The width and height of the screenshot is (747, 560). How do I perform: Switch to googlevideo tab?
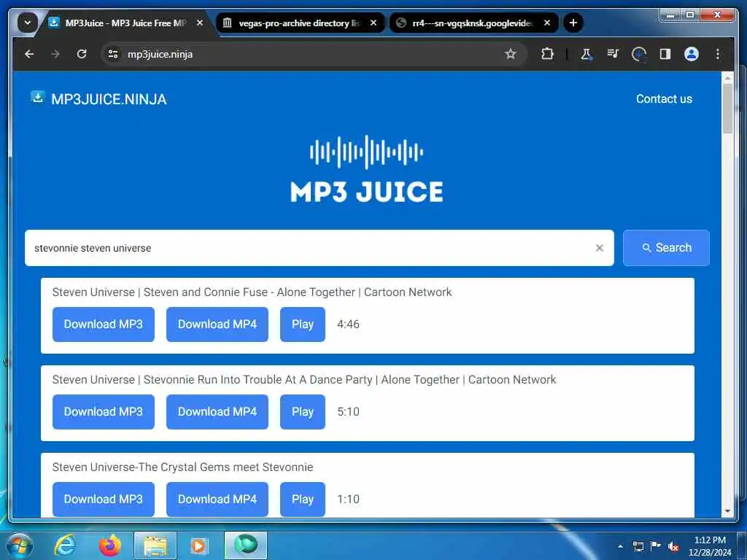pos(473,23)
